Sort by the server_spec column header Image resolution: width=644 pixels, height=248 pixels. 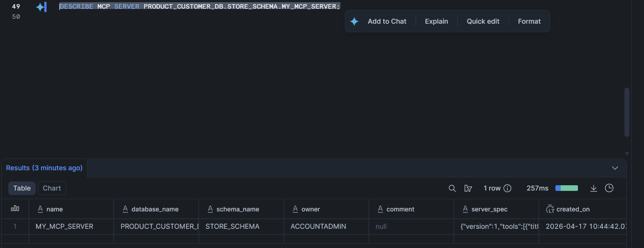pyautogui.click(x=497, y=209)
